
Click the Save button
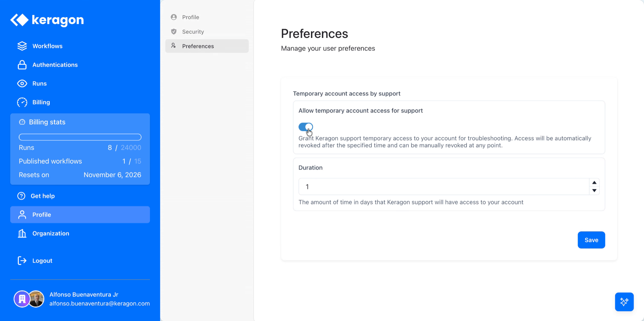point(591,240)
